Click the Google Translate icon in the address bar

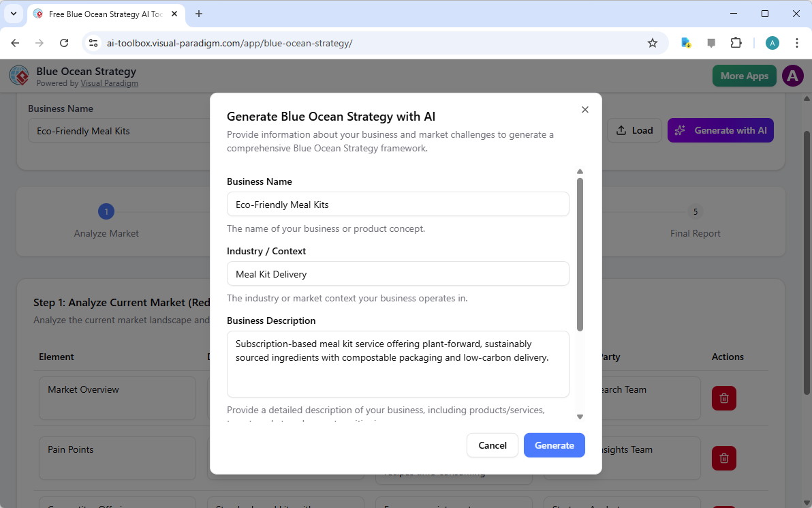click(x=685, y=42)
